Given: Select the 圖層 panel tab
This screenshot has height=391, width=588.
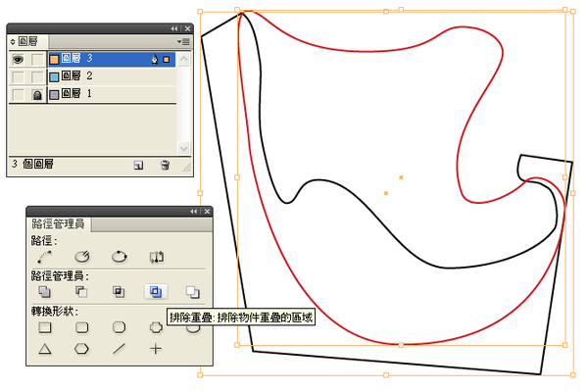Looking at the screenshot, I should coord(28,41).
